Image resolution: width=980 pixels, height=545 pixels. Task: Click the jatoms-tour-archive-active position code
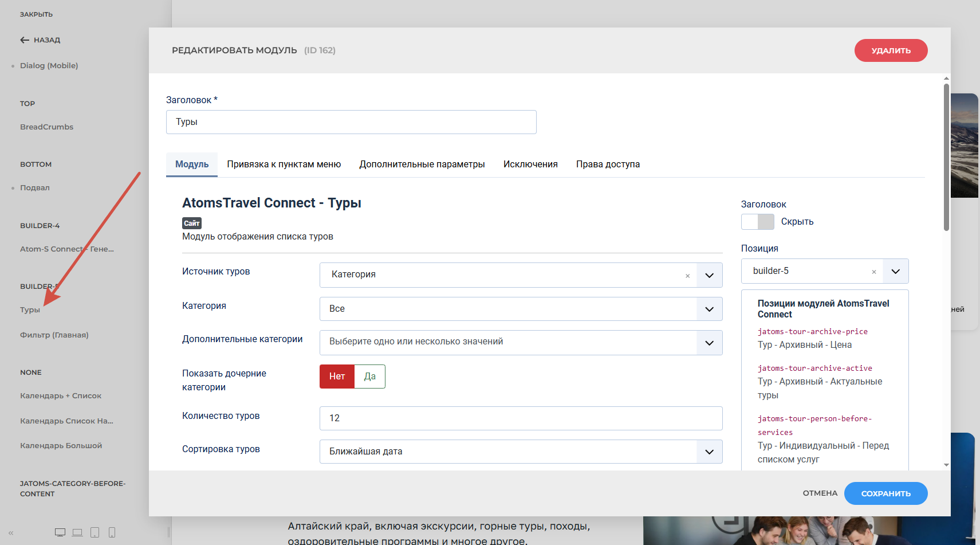814,368
